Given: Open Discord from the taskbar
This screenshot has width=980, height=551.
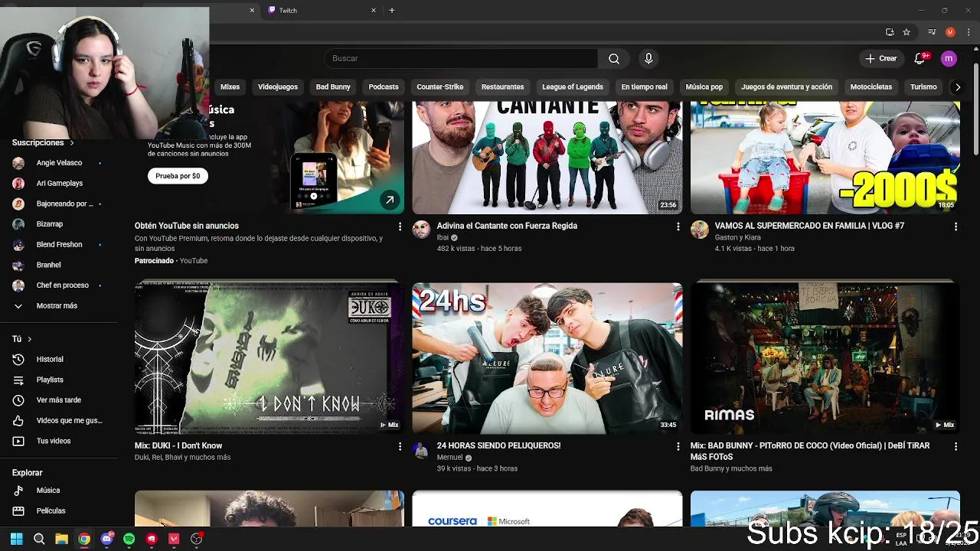Looking at the screenshot, I should click(x=106, y=539).
